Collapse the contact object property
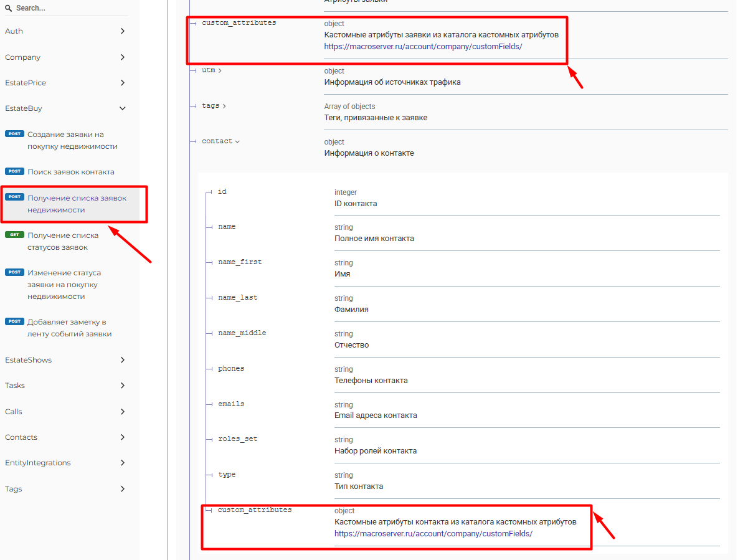The width and height of the screenshot is (753, 560). [x=220, y=141]
